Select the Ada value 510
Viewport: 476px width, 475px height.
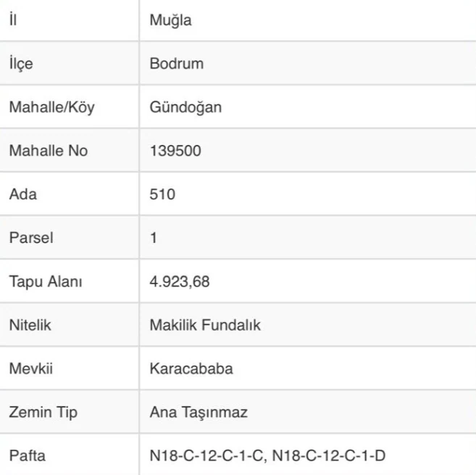[x=162, y=194]
